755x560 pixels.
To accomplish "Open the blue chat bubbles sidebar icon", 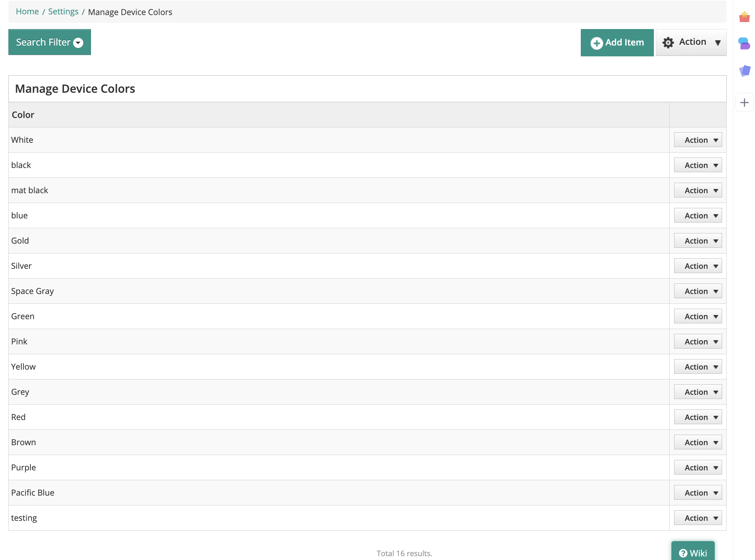I will 744,44.
